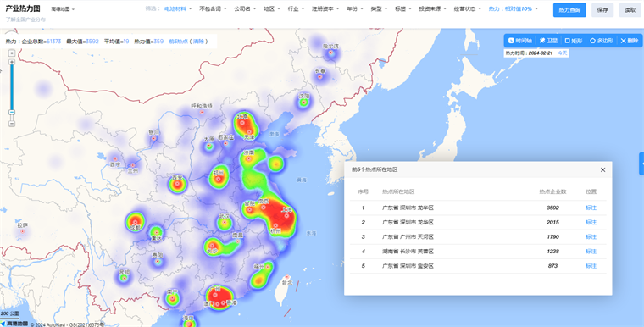Click the 热点所在地区 column header
The width and height of the screenshot is (644, 327).
[398, 191]
